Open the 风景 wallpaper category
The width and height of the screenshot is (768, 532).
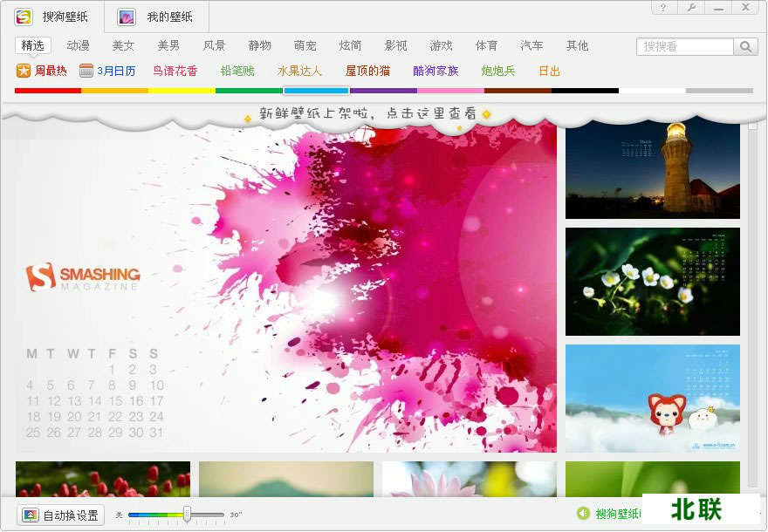tap(214, 46)
